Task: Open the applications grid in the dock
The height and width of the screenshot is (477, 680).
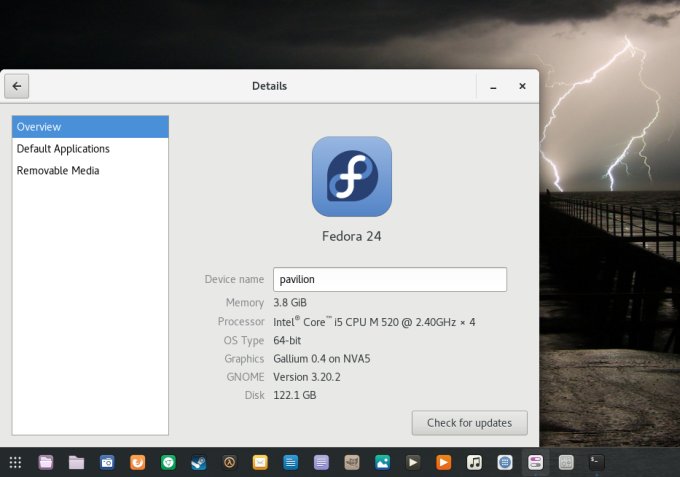Action: [15, 462]
